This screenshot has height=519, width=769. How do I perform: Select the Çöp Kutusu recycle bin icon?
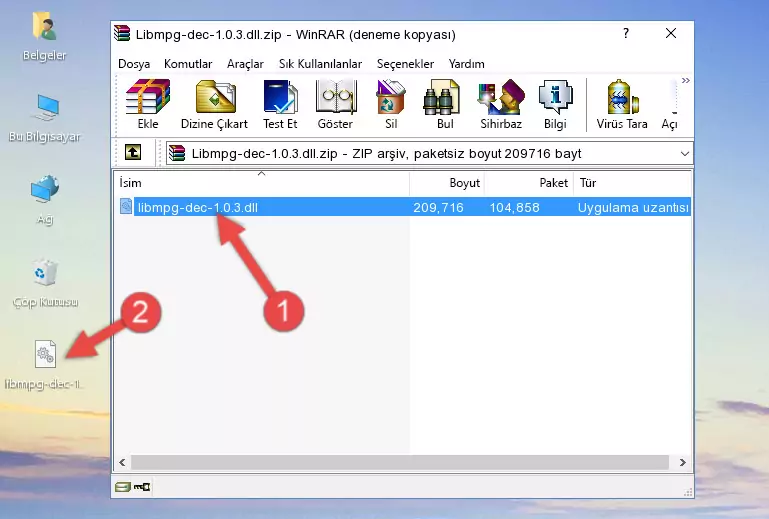click(45, 283)
